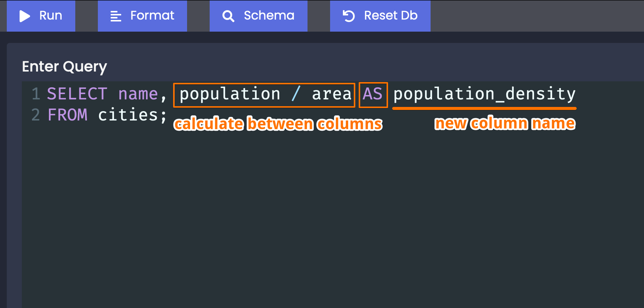644x308 pixels.
Task: Click the word population in the query
Action: coord(230,94)
